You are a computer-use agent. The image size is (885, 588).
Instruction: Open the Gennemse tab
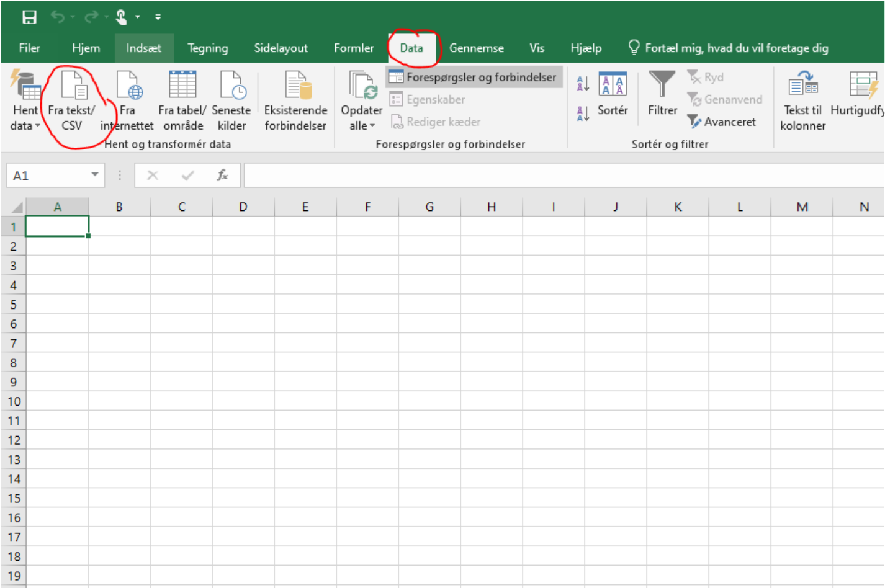477,48
